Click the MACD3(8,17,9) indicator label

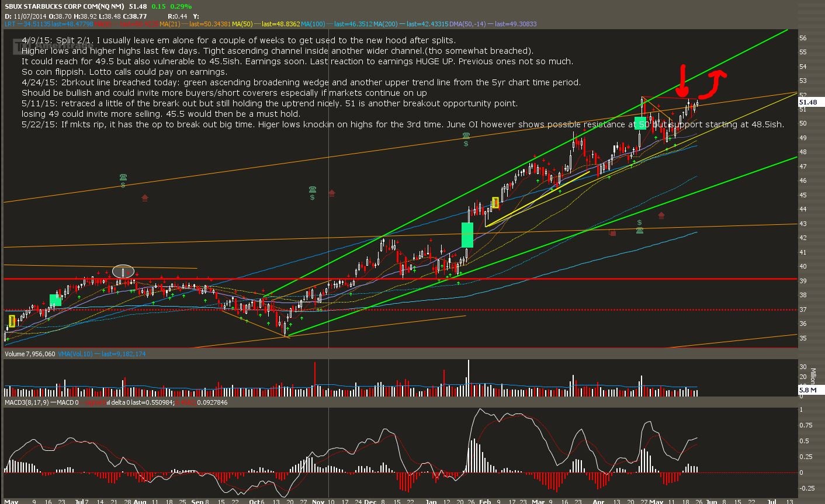click(27, 402)
